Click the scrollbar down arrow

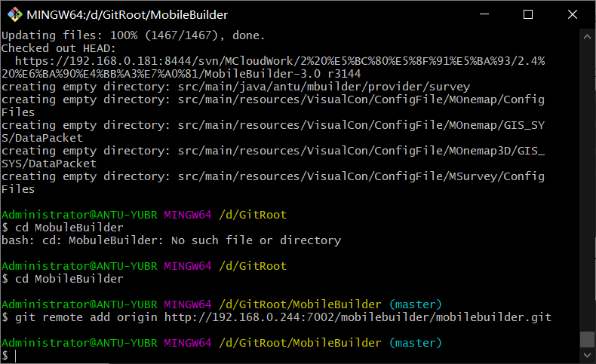point(587,355)
